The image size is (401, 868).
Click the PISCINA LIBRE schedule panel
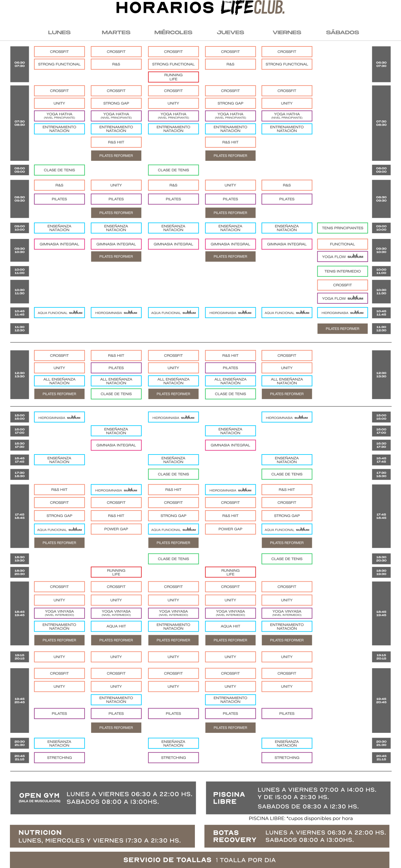coord(298,798)
